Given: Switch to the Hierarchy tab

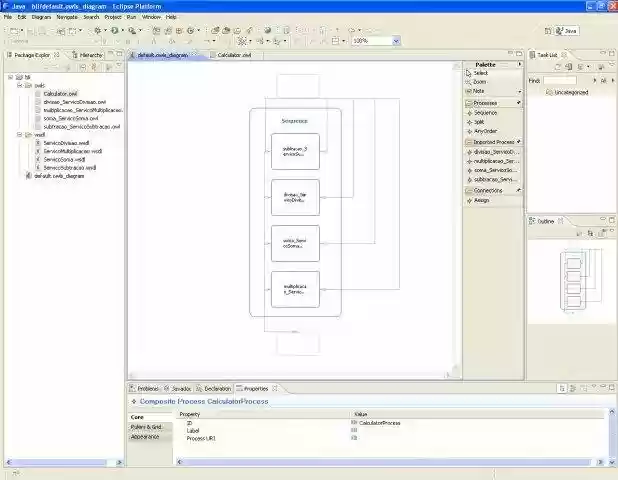Looking at the screenshot, I should coord(87,55).
